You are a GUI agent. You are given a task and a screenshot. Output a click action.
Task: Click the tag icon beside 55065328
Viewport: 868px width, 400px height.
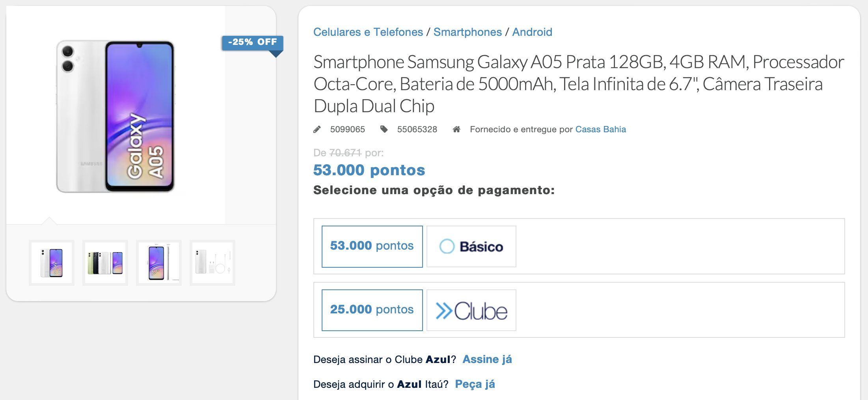384,129
